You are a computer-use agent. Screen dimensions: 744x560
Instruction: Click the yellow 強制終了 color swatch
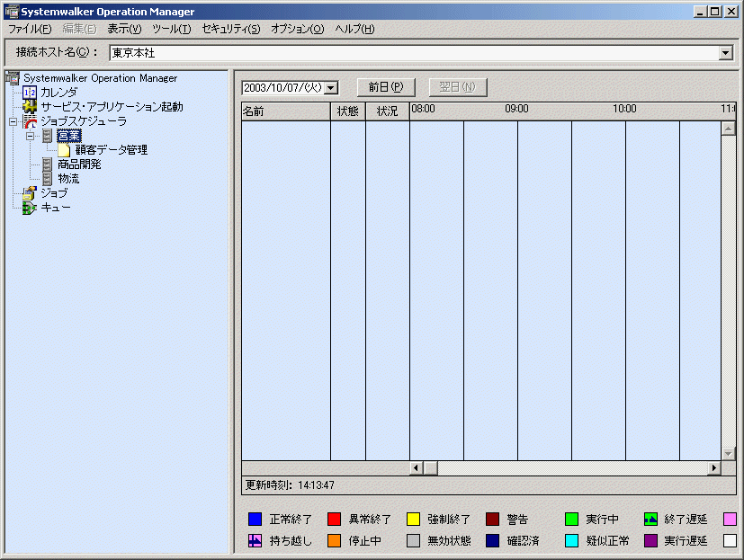coord(413,520)
